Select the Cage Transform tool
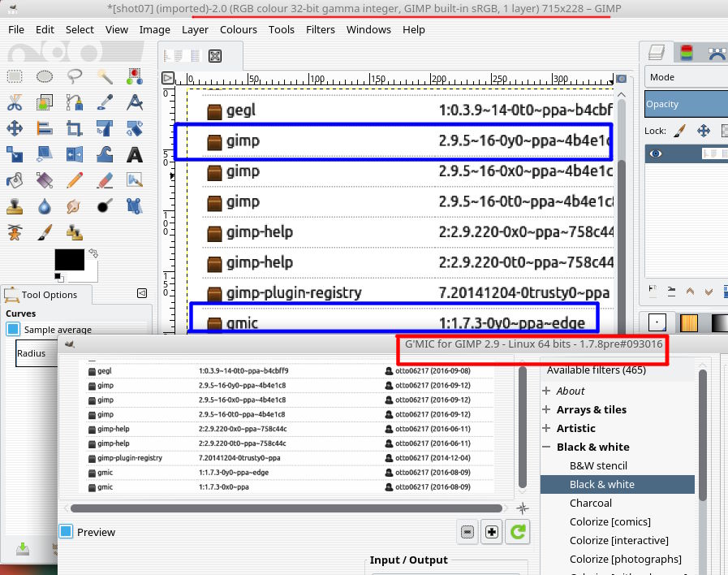728x575 pixels. (x=134, y=206)
